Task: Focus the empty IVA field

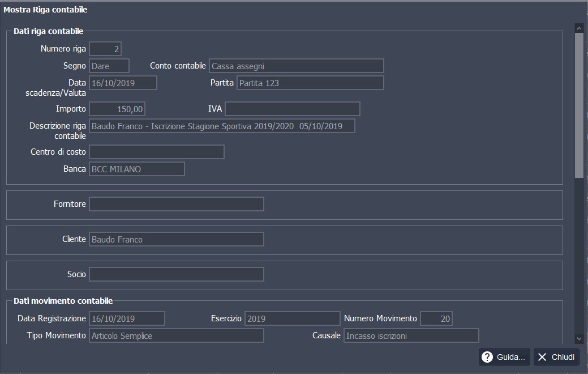Action: [x=292, y=109]
